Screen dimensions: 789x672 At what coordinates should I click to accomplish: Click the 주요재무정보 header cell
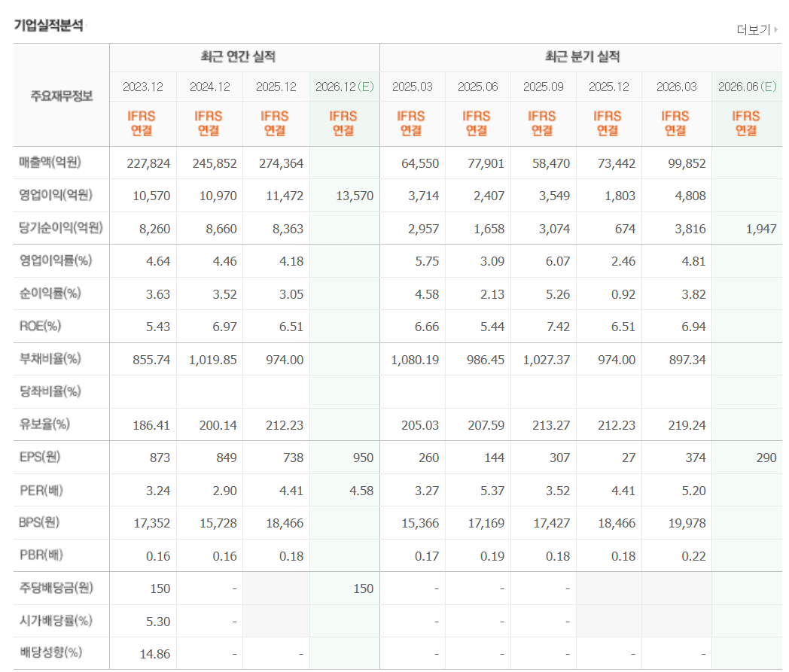tap(62, 96)
